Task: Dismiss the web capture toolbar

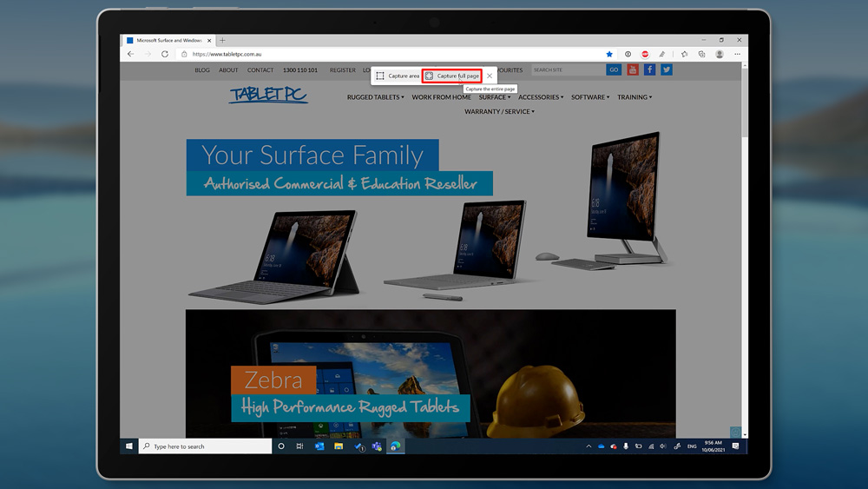Action: [x=490, y=76]
